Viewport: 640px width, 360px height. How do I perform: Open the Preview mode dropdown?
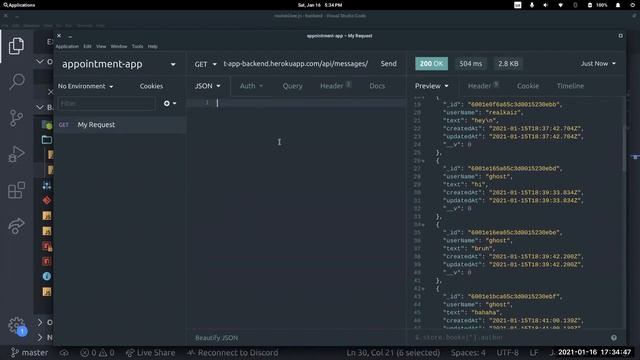(x=431, y=86)
